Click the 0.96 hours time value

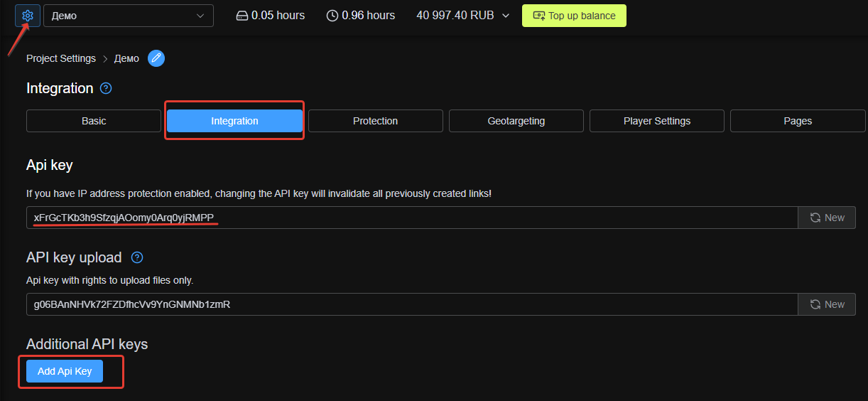pyautogui.click(x=368, y=16)
